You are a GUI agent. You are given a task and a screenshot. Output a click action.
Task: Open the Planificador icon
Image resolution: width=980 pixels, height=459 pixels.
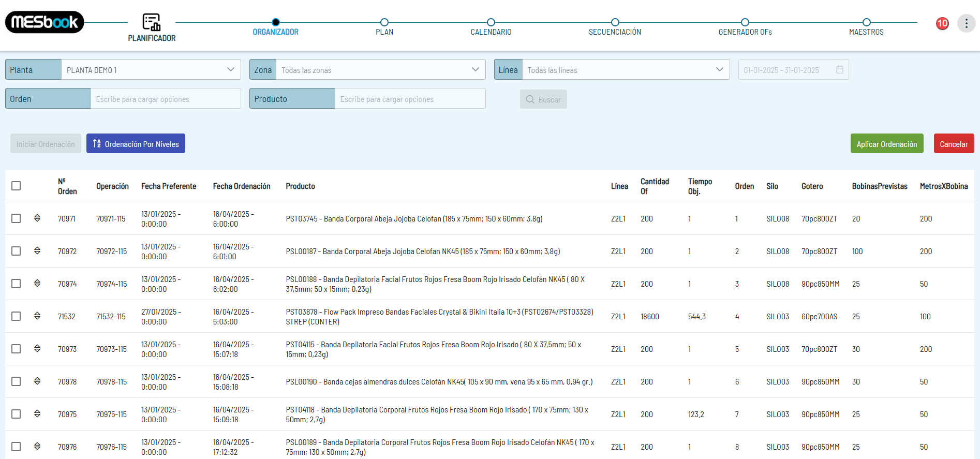(x=152, y=23)
